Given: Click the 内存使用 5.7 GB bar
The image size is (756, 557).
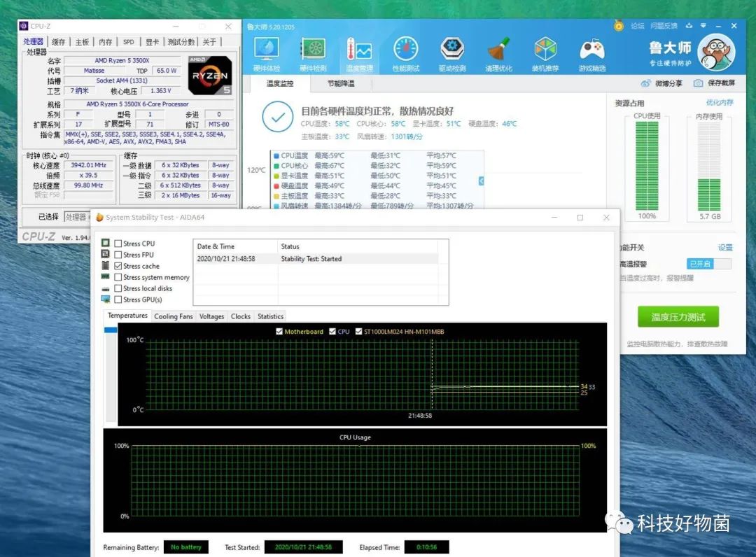Looking at the screenshot, I should 709,167.
